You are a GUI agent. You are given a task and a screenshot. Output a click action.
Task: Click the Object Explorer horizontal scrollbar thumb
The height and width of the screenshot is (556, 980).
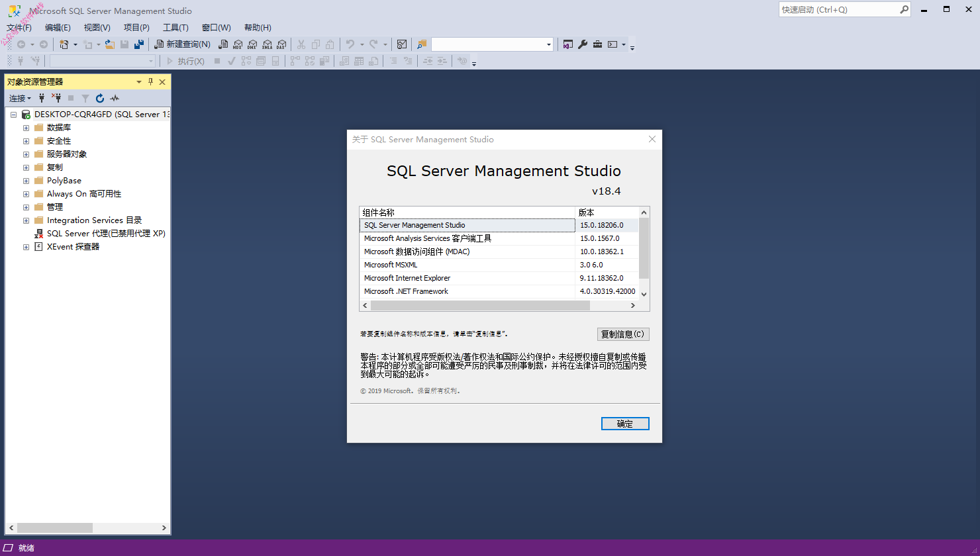[x=54, y=528]
